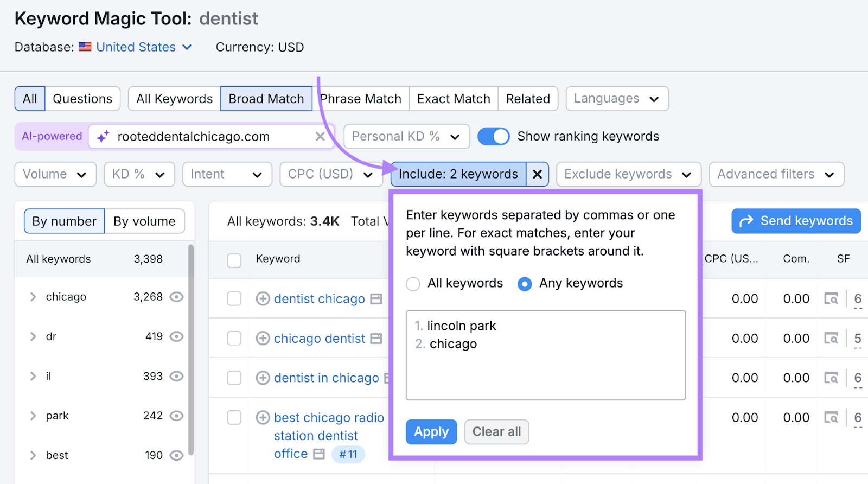Switch to the Questions tab
This screenshot has height=484, width=868.
pos(82,98)
